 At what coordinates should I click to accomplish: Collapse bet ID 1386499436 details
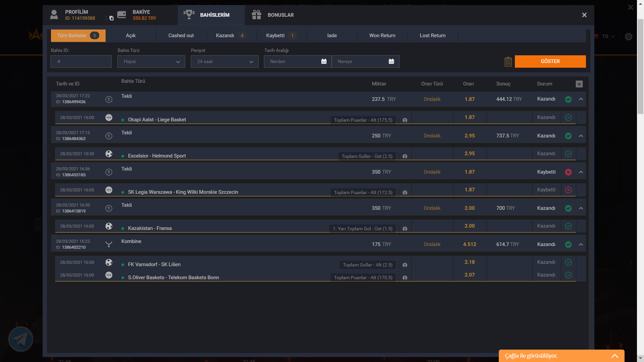[x=581, y=99]
